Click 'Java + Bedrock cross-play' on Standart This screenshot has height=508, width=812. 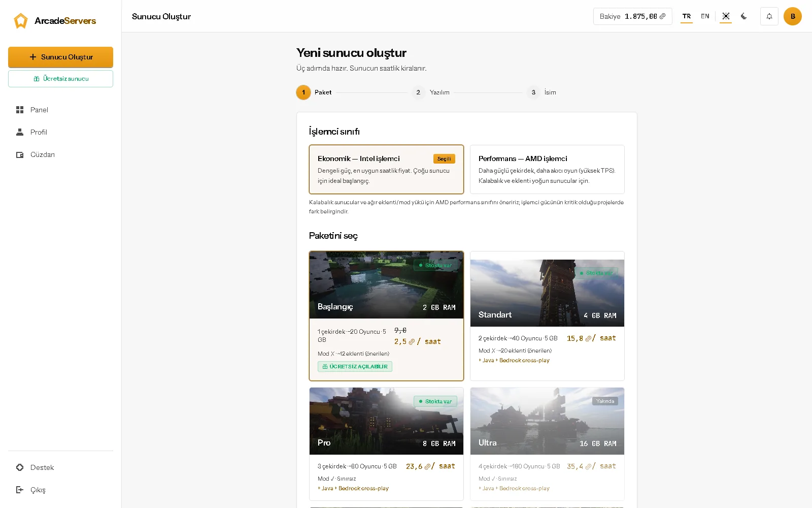tap(514, 361)
